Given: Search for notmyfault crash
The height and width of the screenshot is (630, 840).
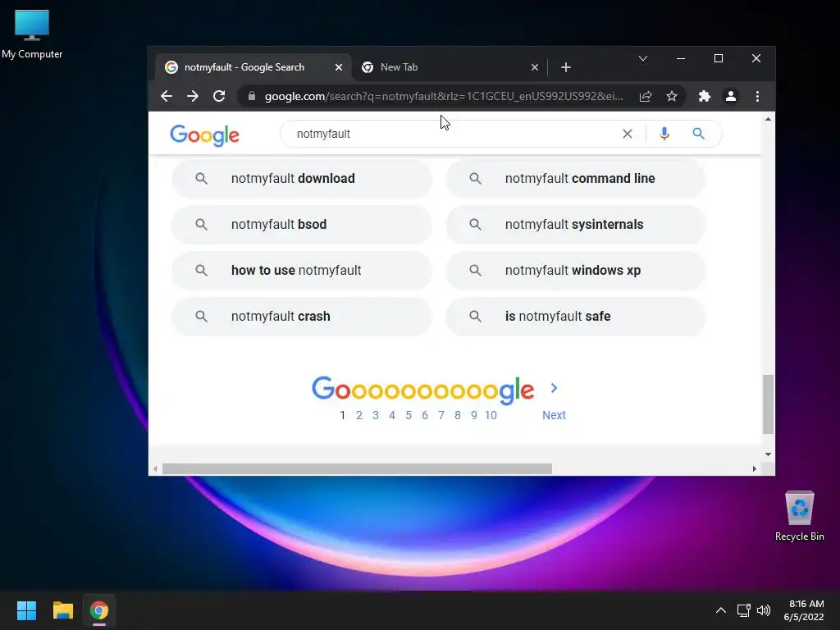Looking at the screenshot, I should pos(302,317).
